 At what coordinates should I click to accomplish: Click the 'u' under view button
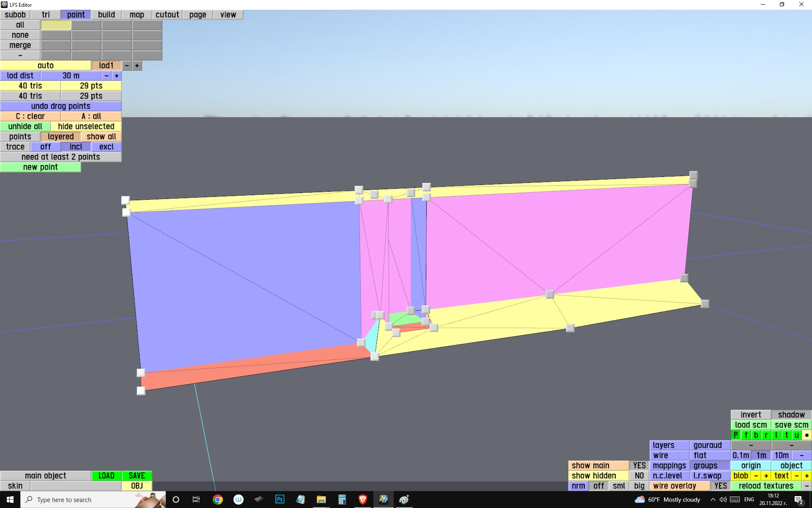797,435
